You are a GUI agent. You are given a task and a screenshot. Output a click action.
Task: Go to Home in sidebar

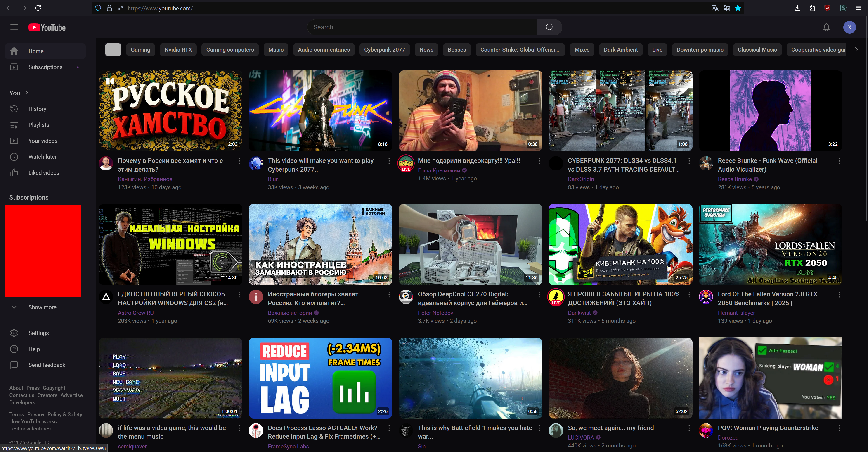45,51
